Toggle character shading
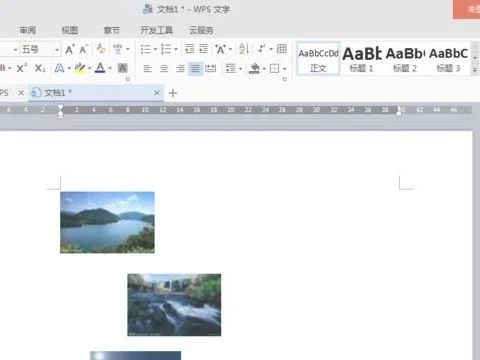 pyautogui.click(x=122, y=68)
